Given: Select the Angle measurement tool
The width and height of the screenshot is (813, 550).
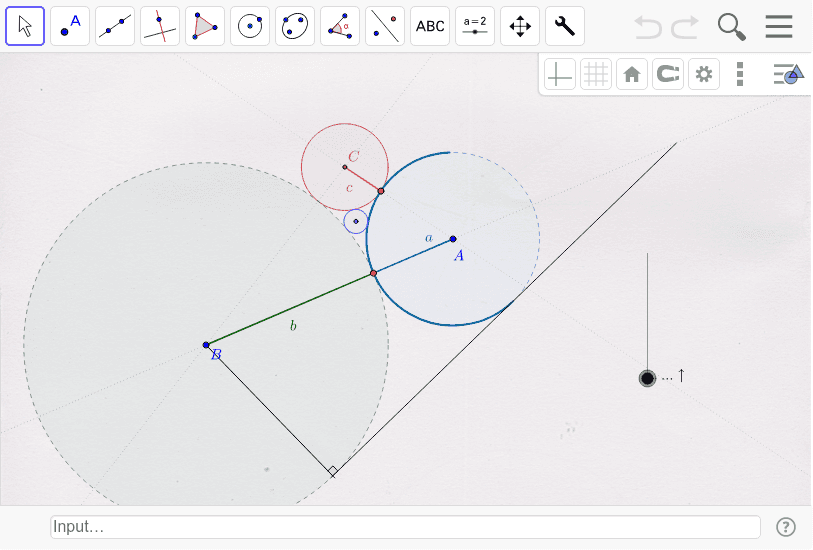Looking at the screenshot, I should point(340,26).
